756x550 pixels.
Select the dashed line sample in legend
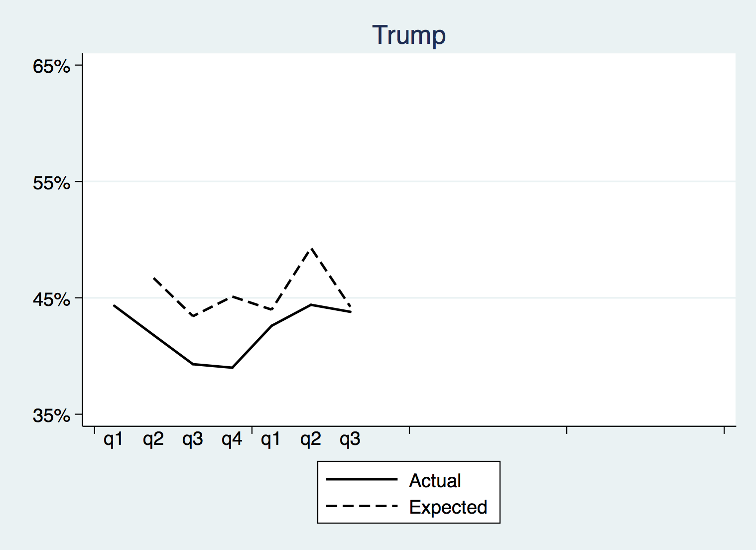[x=362, y=507]
